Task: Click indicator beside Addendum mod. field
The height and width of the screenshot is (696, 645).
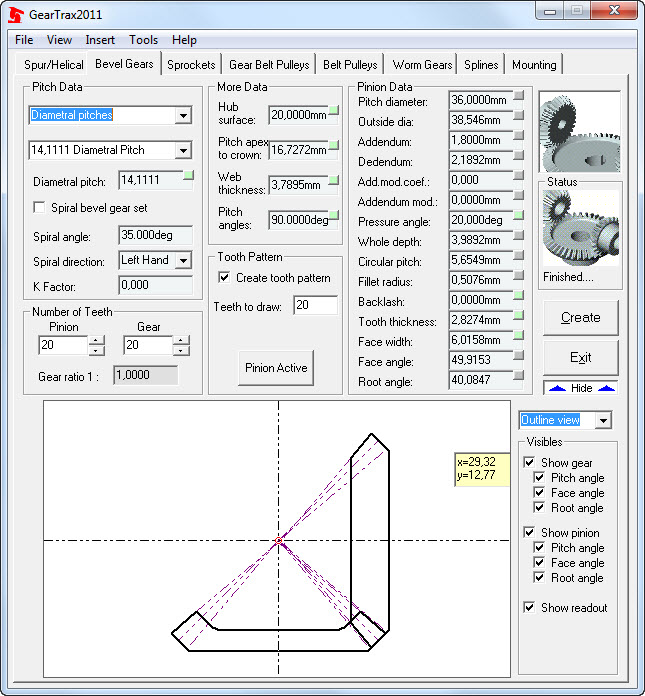Action: coord(518,196)
